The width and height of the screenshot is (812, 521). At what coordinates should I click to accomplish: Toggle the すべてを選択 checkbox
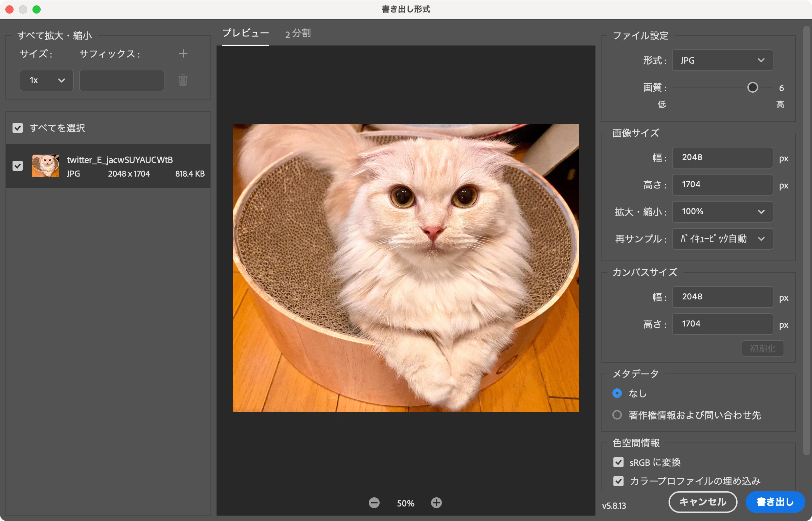18,128
